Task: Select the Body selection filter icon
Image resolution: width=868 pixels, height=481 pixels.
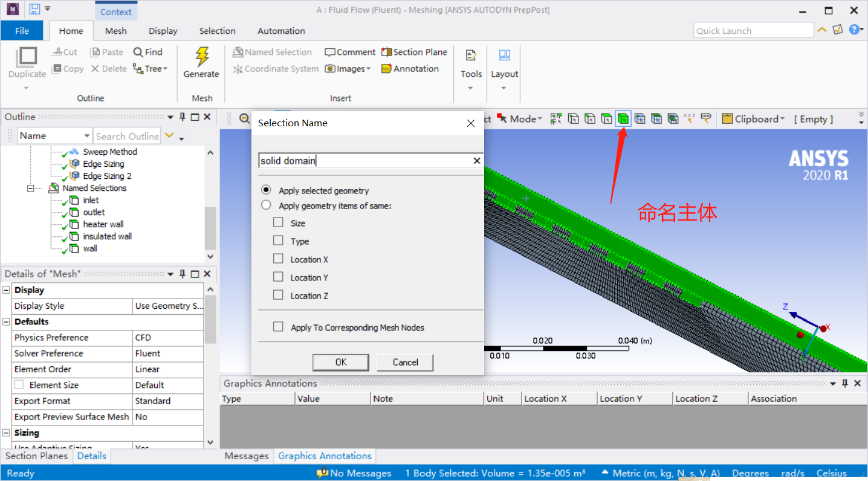Action: (623, 119)
